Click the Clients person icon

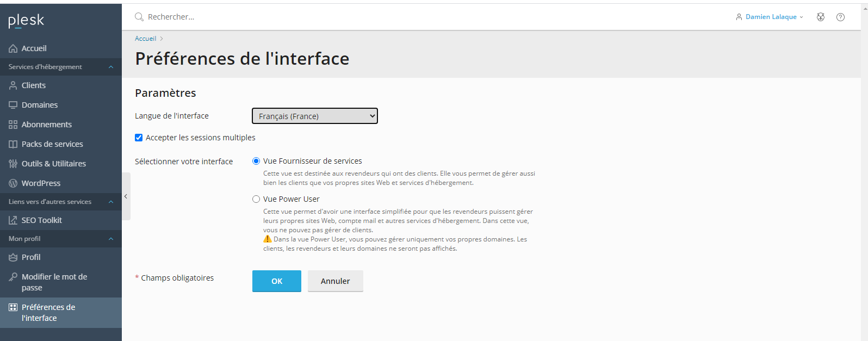(x=13, y=85)
